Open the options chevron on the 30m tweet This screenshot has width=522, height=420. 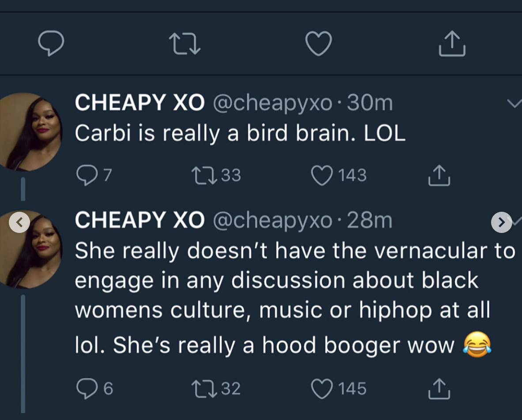point(514,104)
